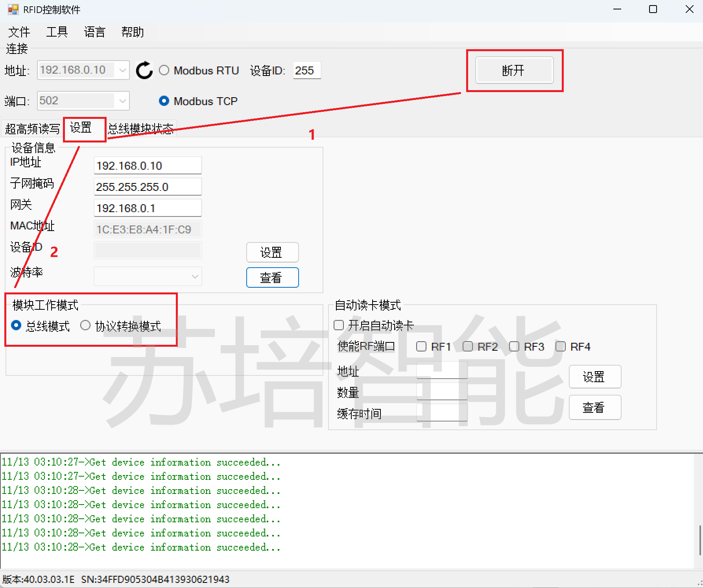Open the 工具 menu
The image size is (703, 588).
click(x=57, y=32)
